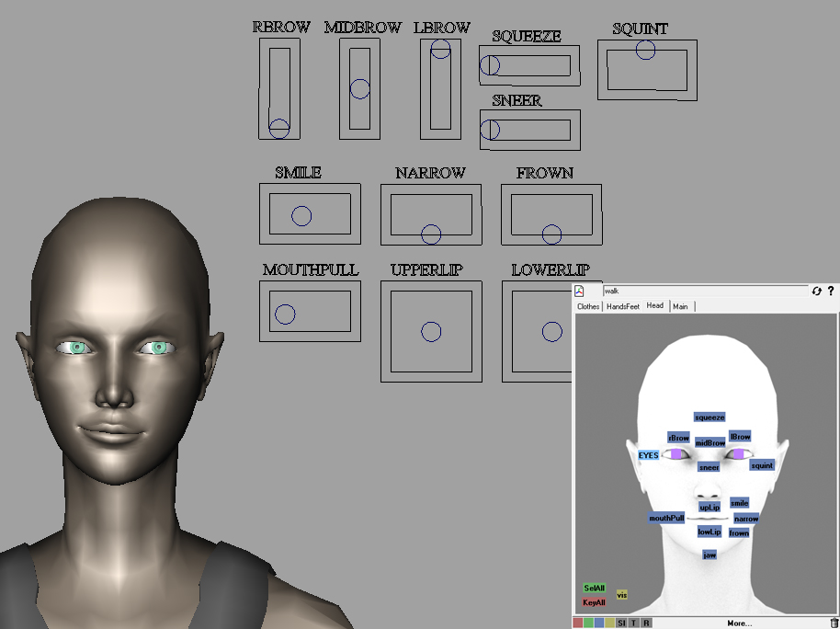Click the RBROW slider circle handle
The height and width of the screenshot is (629, 840).
click(279, 129)
